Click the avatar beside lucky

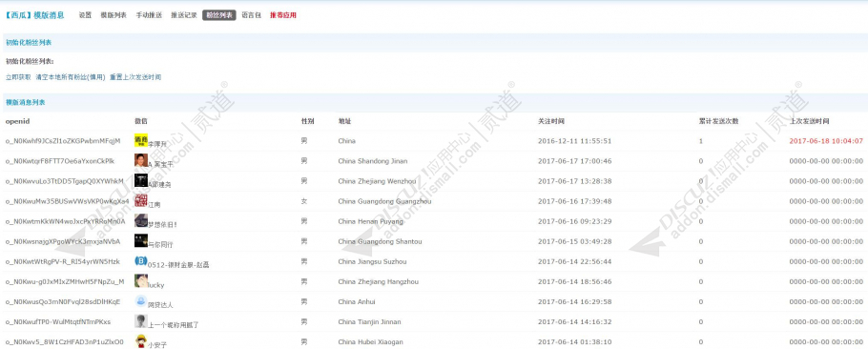click(x=141, y=280)
